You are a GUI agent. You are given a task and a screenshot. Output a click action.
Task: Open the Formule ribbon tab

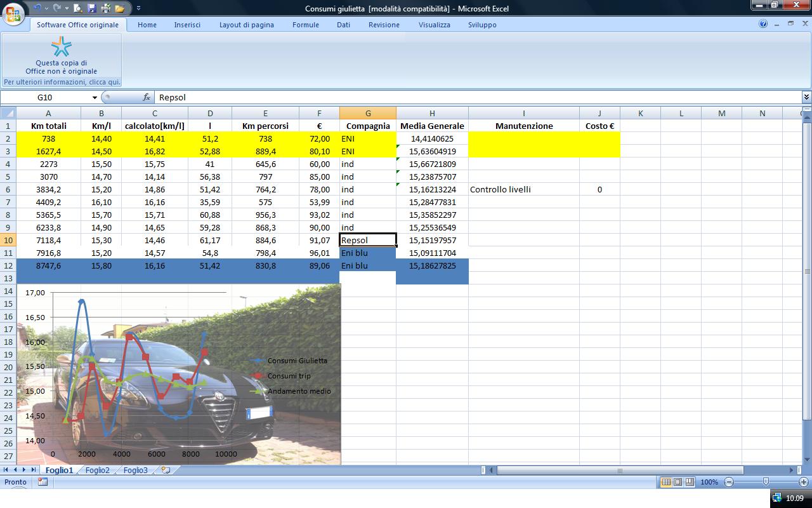(305, 25)
